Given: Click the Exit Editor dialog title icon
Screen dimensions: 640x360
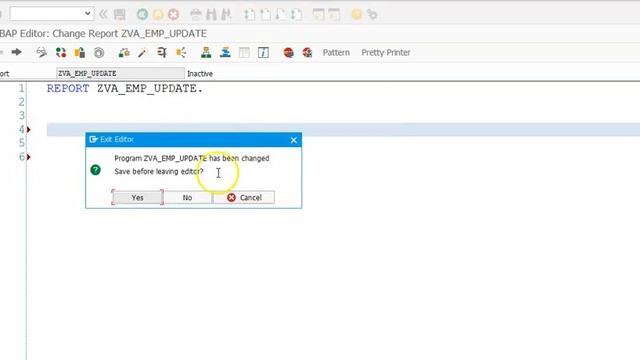Looking at the screenshot, I should tap(93, 140).
